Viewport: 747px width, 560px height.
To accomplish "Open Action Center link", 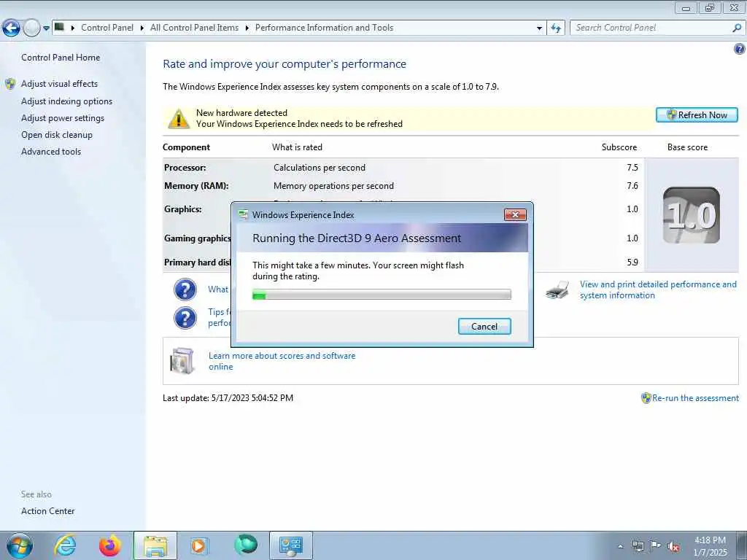I will pos(47,511).
